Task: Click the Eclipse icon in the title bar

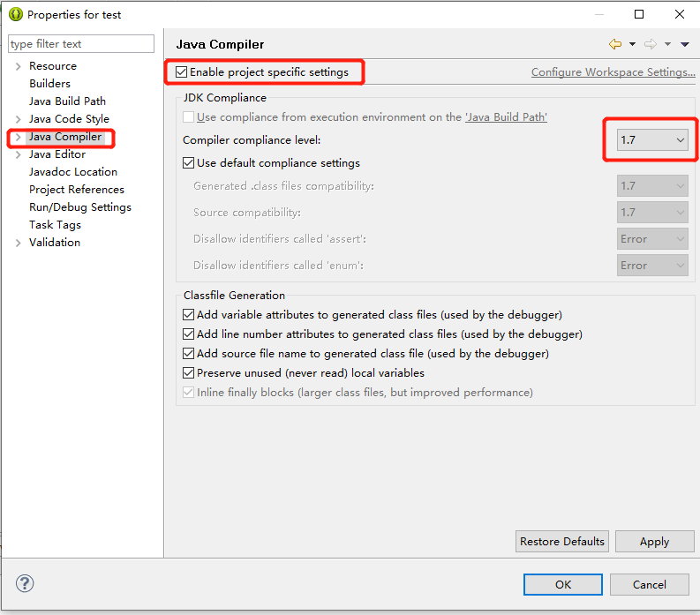Action: click(16, 14)
